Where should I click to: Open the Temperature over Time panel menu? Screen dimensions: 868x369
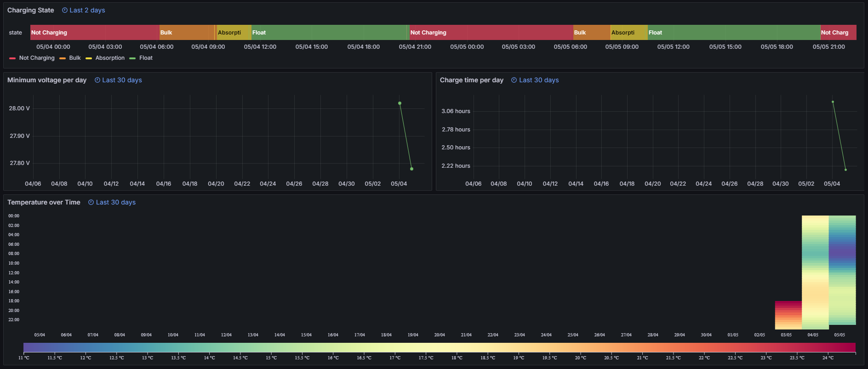point(44,202)
